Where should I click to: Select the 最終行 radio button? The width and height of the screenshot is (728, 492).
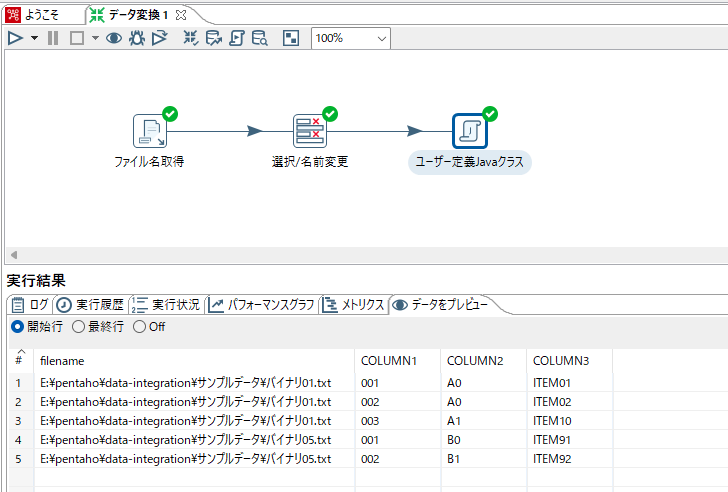pos(79,326)
